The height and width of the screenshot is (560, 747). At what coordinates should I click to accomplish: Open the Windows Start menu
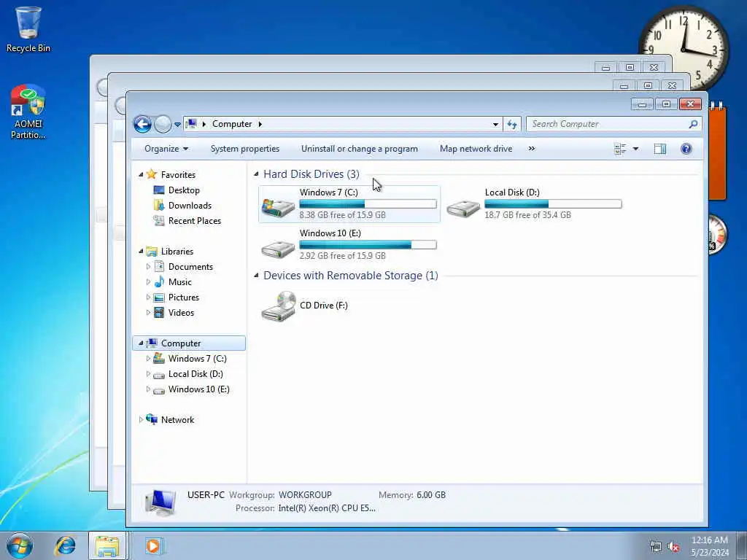tap(20, 545)
